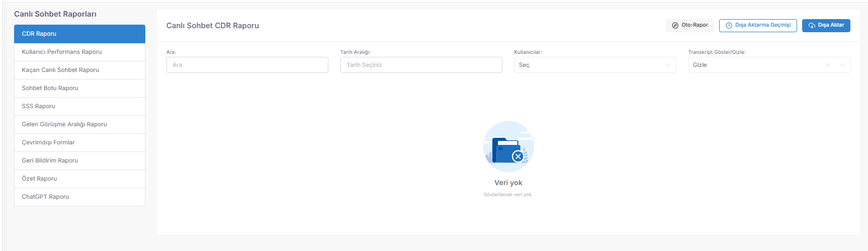Open SSS Raporu

[x=79, y=106]
